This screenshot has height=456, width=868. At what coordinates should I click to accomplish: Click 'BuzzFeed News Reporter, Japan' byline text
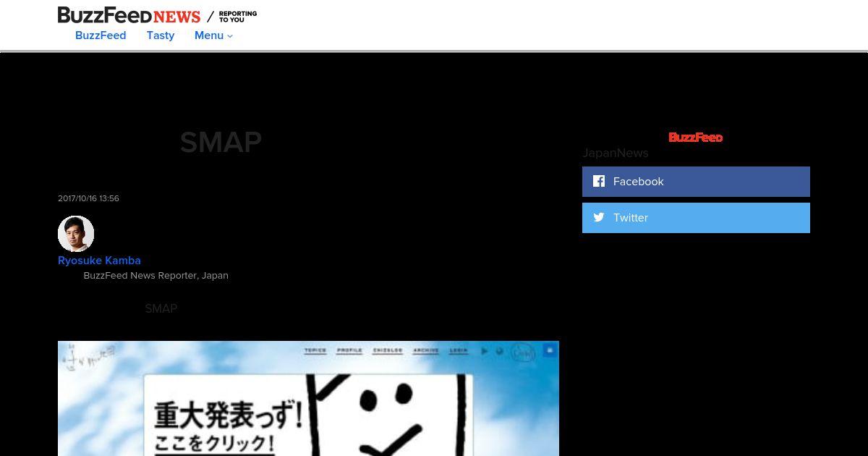click(x=156, y=276)
